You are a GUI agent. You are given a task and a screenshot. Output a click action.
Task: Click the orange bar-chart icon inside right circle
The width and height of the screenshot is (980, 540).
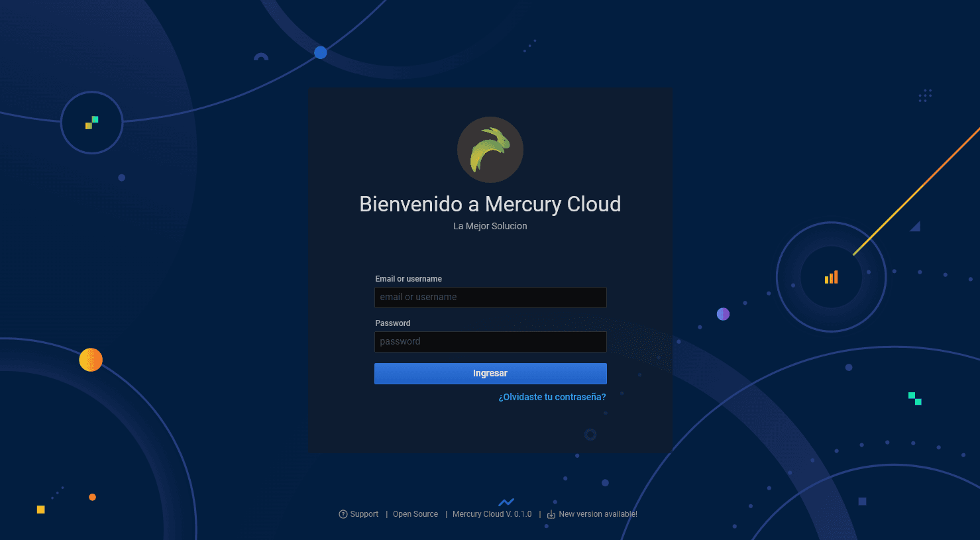click(831, 277)
